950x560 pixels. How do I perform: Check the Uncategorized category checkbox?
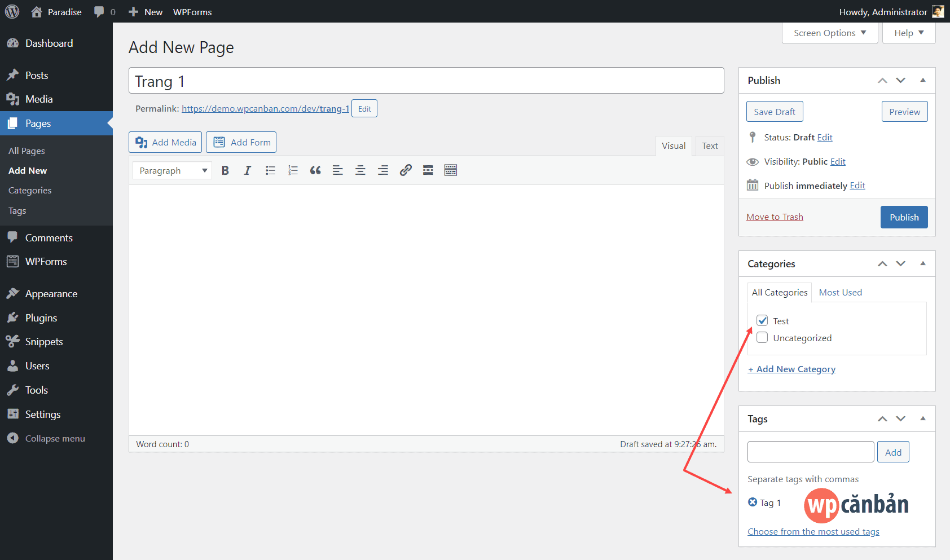762,338
